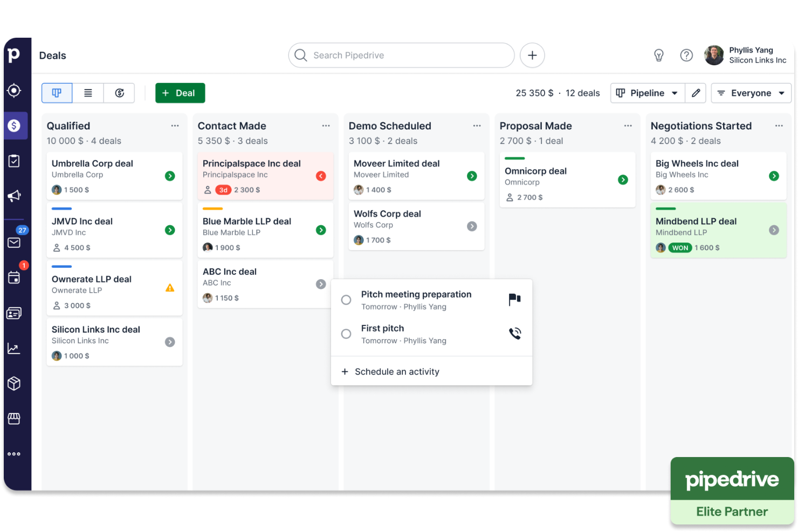Click the 3d overdue badge
The image size is (798, 532).
click(223, 190)
